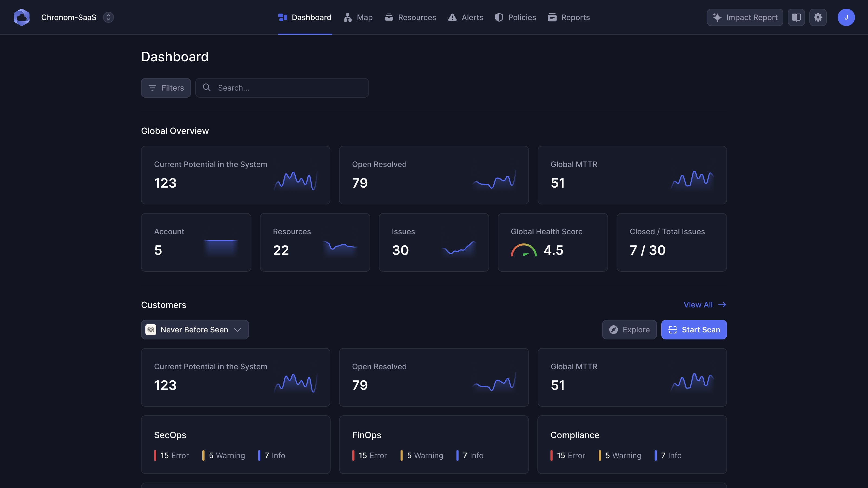Viewport: 868px width, 488px height.
Task: Click the Start Scan button
Action: point(694,330)
